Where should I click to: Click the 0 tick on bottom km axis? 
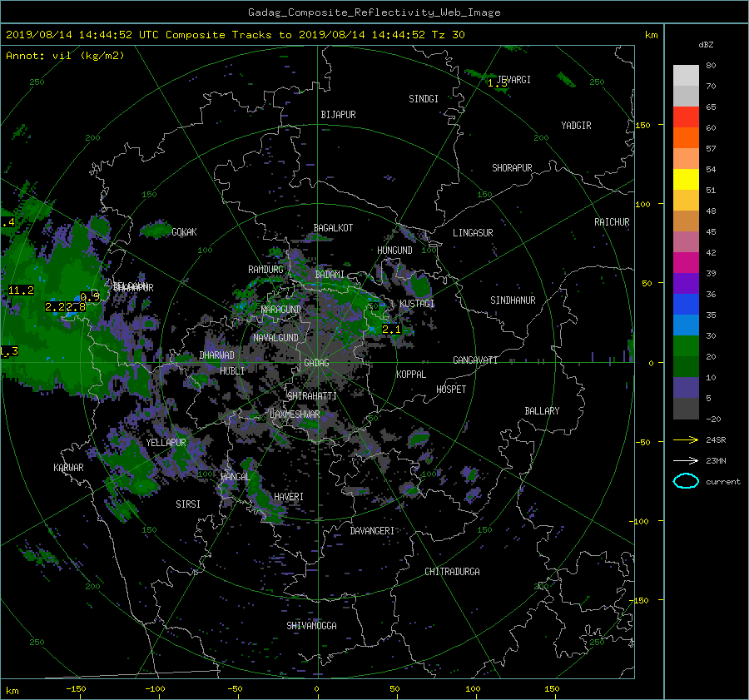pos(317,688)
